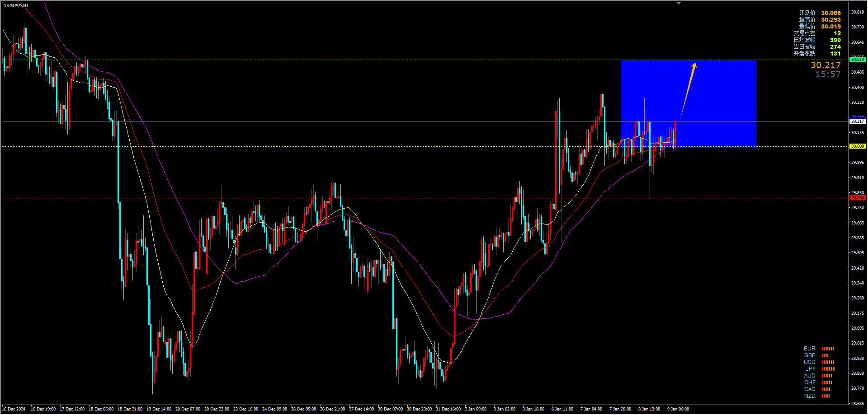This screenshot has width=868, height=415.
Task: Click the 28.850 price axis label
Action: (x=858, y=373)
